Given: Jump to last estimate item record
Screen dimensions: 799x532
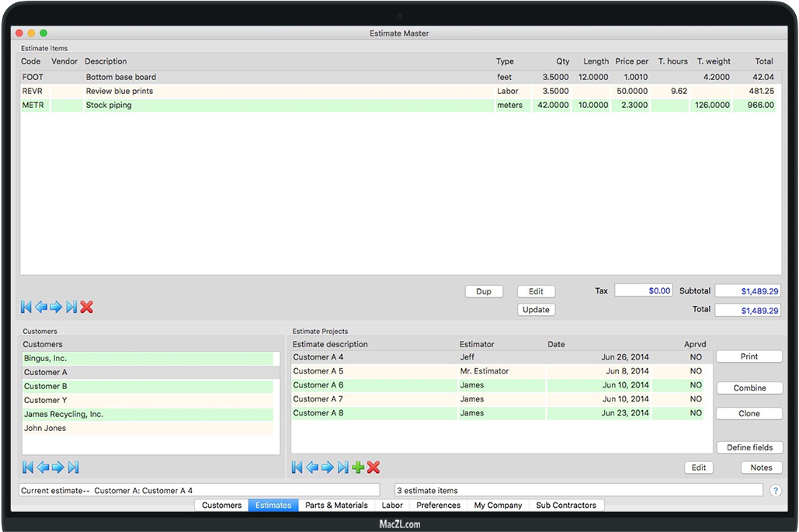Looking at the screenshot, I should click(71, 308).
